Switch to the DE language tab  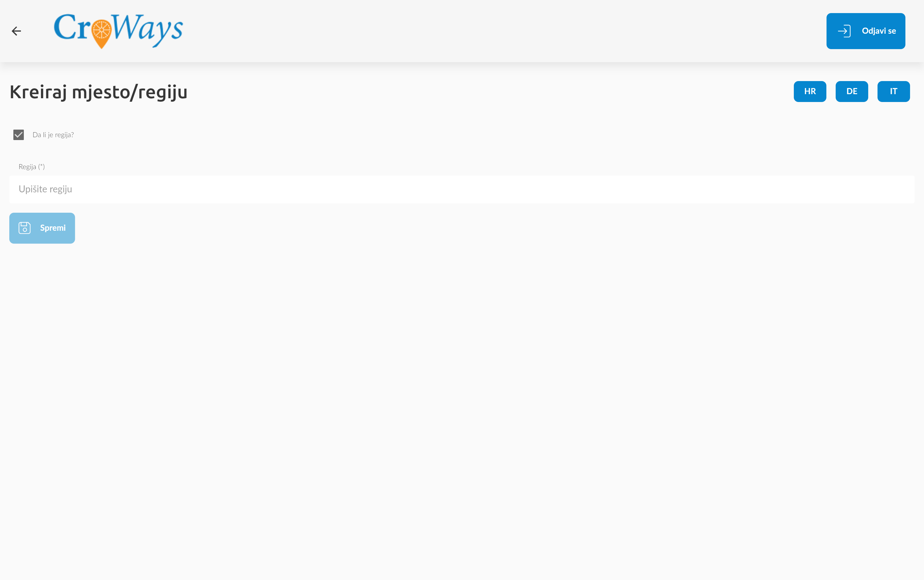point(852,91)
